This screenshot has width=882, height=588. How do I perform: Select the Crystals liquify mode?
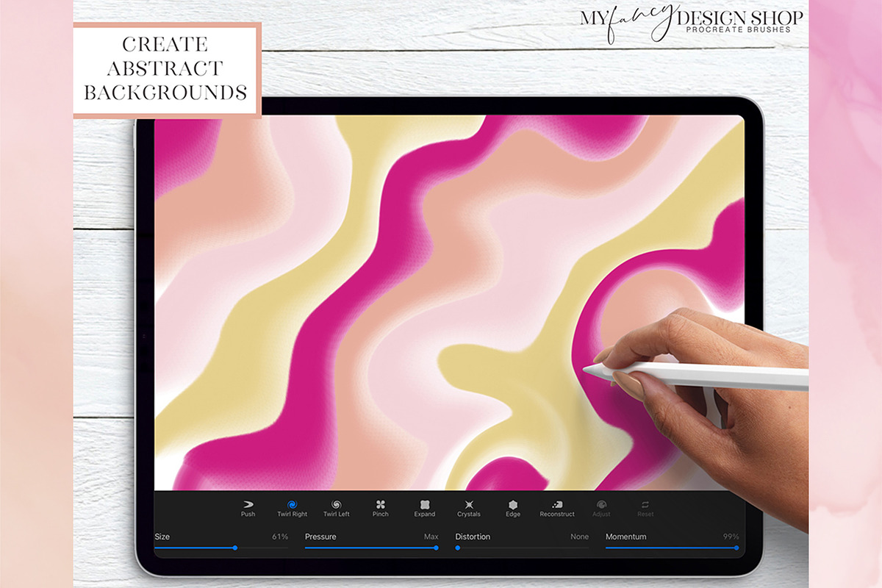point(469,509)
